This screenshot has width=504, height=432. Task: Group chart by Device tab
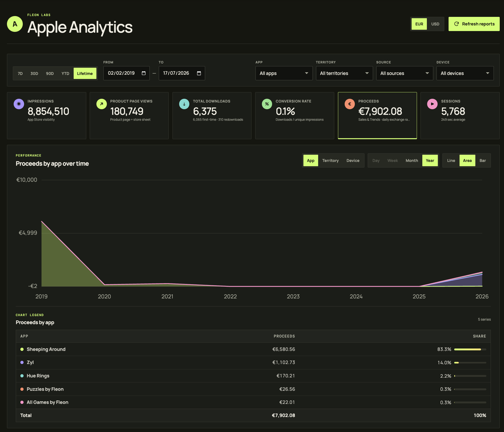[x=353, y=161]
